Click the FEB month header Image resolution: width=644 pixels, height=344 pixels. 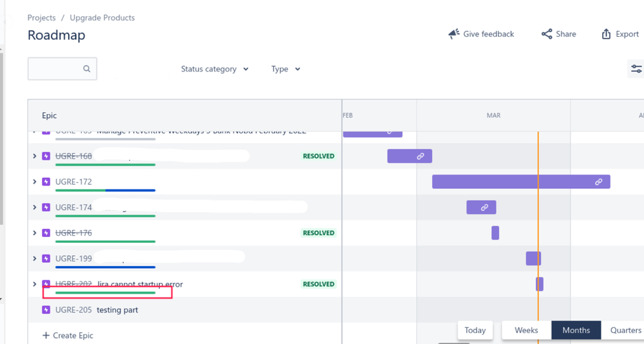click(348, 115)
